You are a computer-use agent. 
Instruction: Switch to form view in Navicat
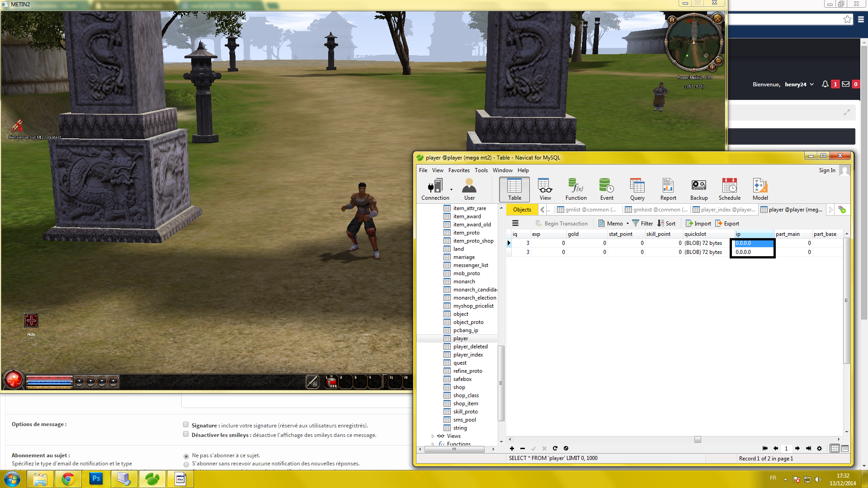coord(844,448)
